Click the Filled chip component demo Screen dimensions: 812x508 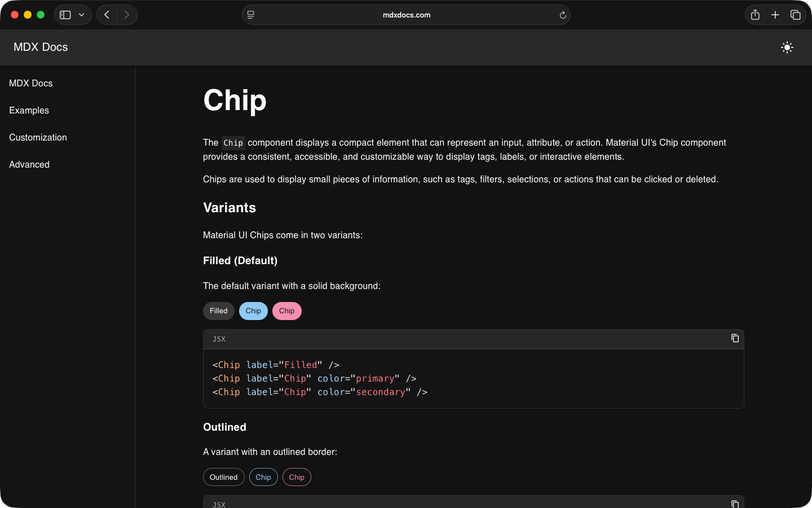[218, 311]
